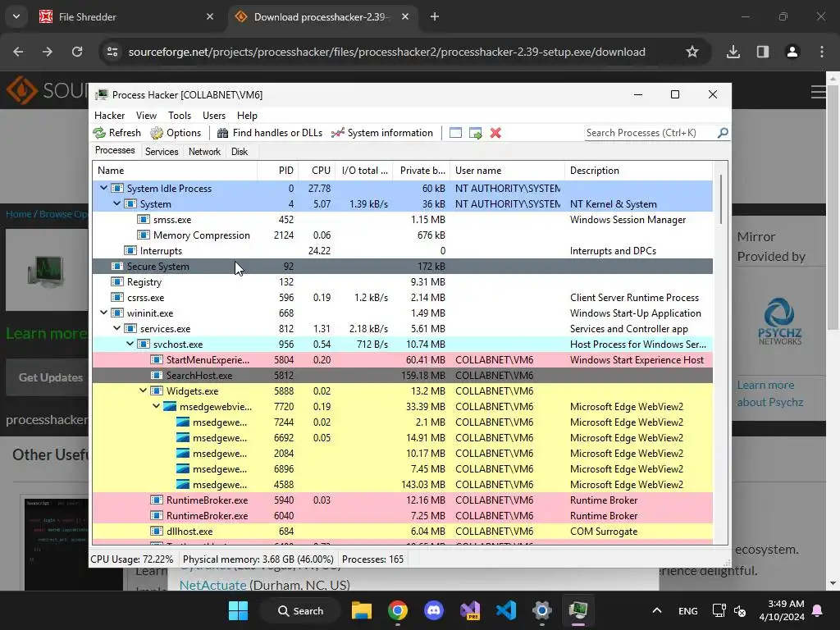This screenshot has width=840, height=630.
Task: Select the StartMenuExperience process icon
Action: 157,359
